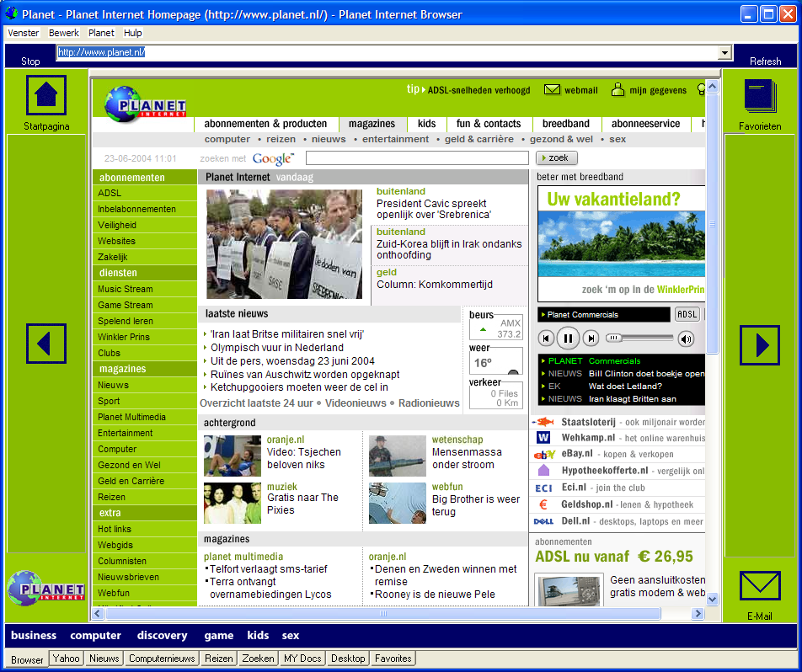The height and width of the screenshot is (672, 802).
Task: Open the address bar dropdown arrow
Action: click(724, 52)
